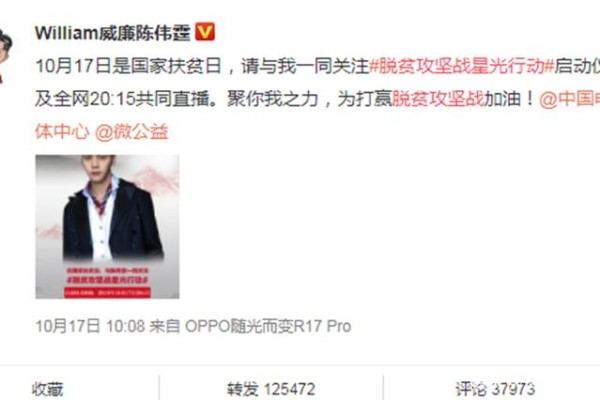Click the 收藏 favorite button

click(x=47, y=389)
